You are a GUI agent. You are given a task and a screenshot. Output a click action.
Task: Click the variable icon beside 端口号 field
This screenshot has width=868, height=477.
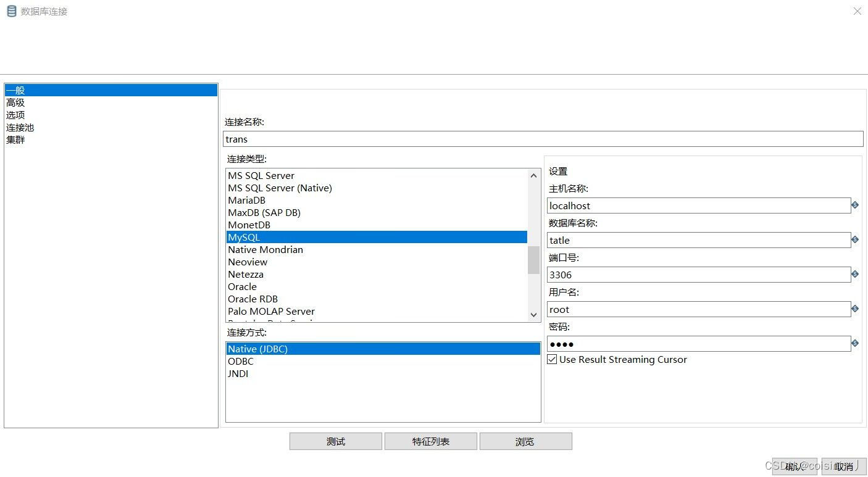[x=855, y=273]
